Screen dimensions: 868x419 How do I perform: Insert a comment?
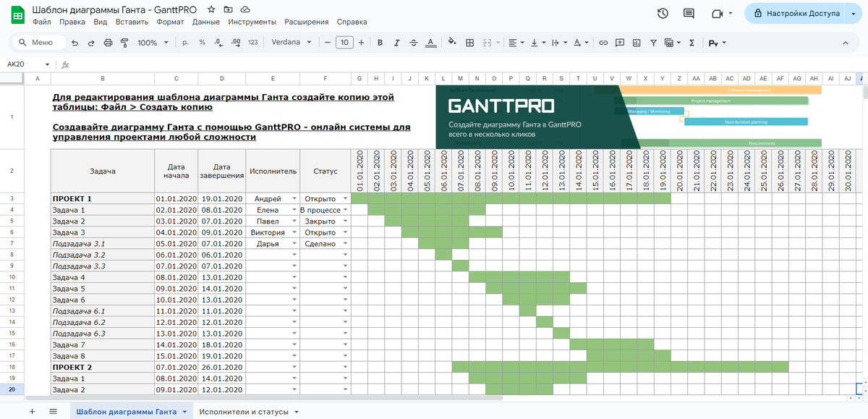619,43
